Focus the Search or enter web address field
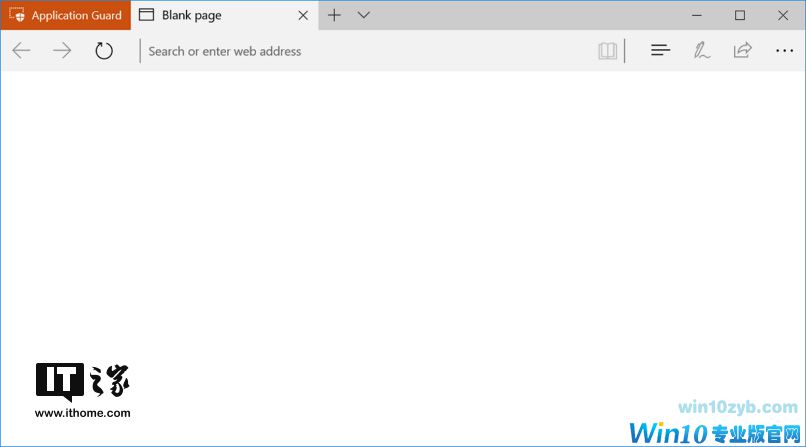This screenshot has height=447, width=806. click(366, 51)
